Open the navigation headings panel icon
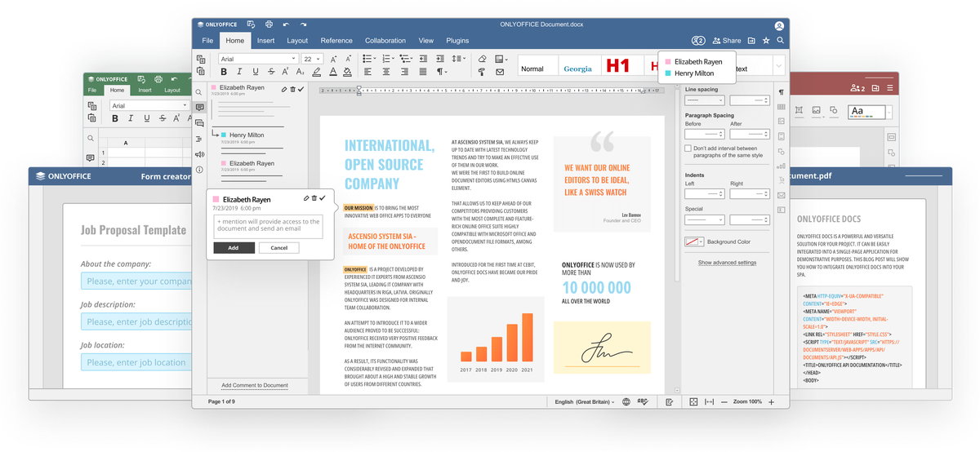Screen dimensions: 980x452 (200, 139)
